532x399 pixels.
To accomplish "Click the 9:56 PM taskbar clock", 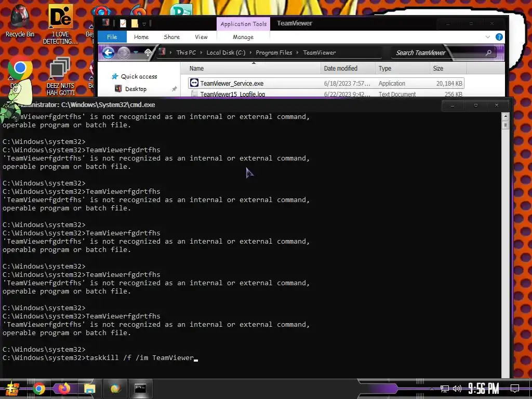I will point(484,388).
